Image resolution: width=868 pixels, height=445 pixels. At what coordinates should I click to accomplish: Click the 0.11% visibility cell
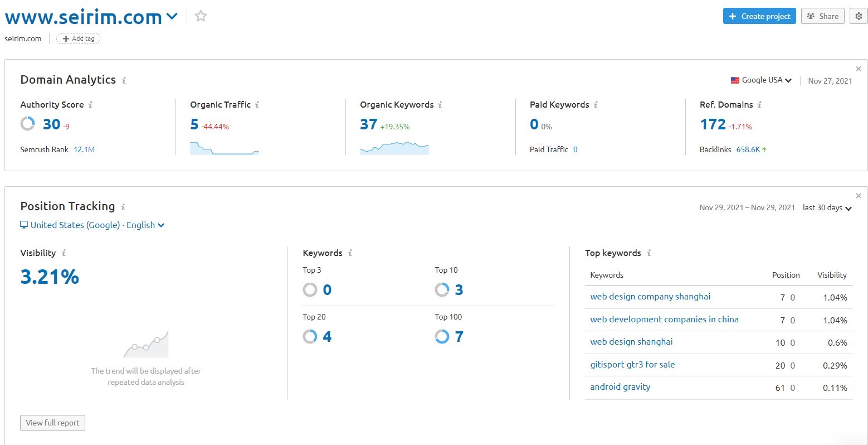click(x=835, y=388)
